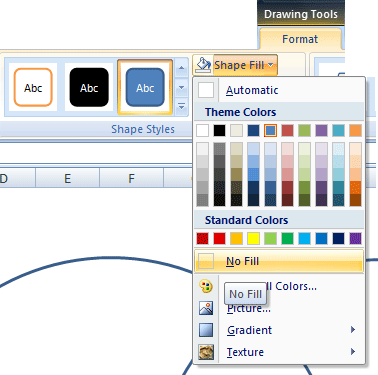Pick highlighted blue accent theme swatch
378x375 pixels.
[270, 130]
